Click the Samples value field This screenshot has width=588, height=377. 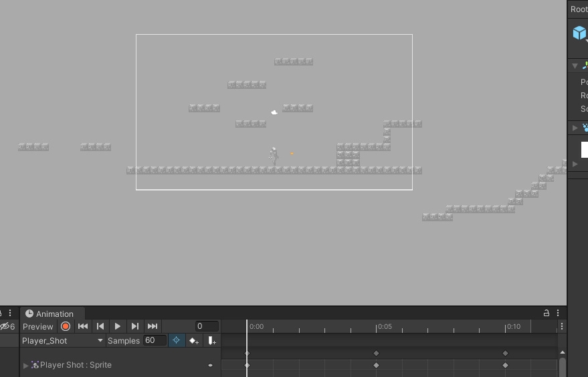coord(155,340)
